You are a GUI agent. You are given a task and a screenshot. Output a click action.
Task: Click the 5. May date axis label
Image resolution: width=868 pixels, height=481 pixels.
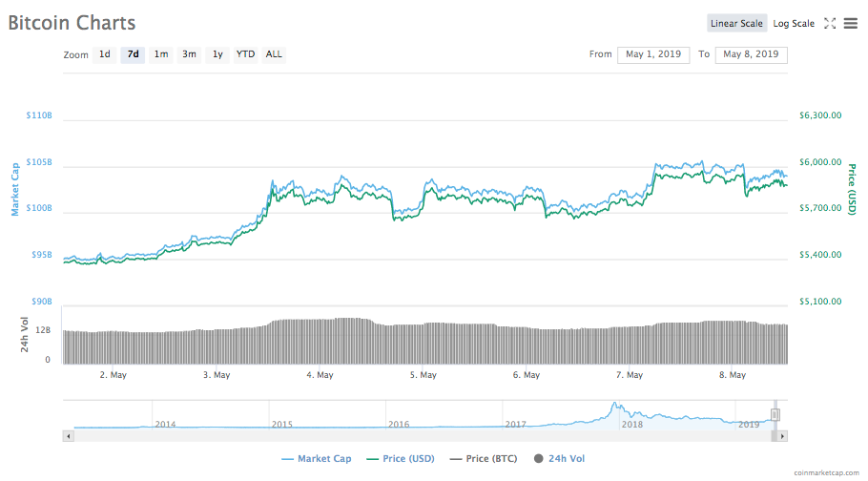423,375
